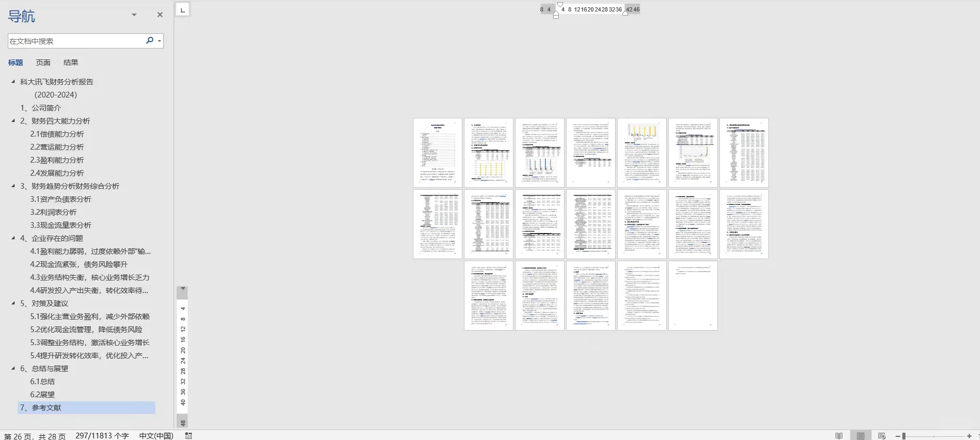Collapse the 5、对策及建议 section
Viewport: 980px width, 440px height.
[x=13, y=303]
